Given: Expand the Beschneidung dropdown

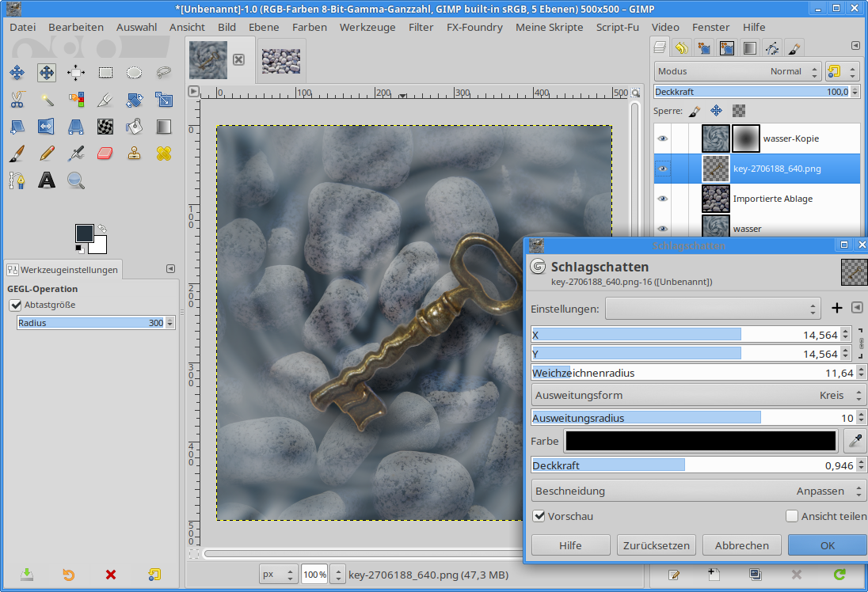Looking at the screenshot, I should point(699,491).
